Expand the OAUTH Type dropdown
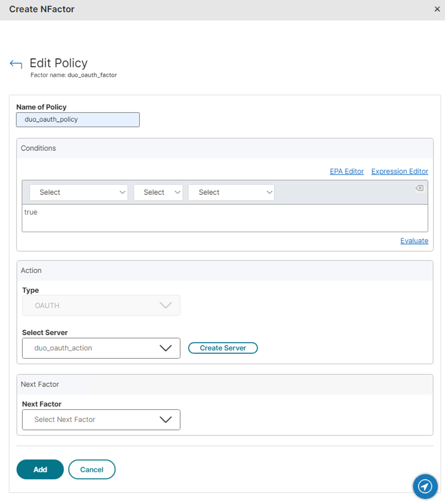The height and width of the screenshot is (504, 445). [x=101, y=305]
